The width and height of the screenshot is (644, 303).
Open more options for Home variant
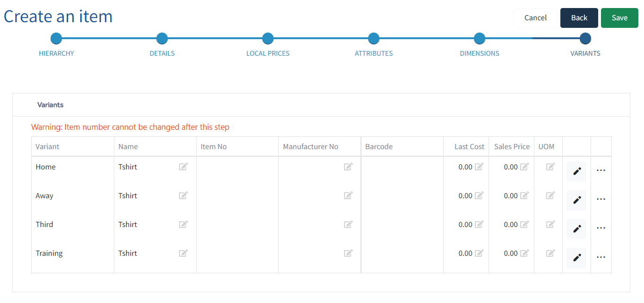(x=601, y=170)
